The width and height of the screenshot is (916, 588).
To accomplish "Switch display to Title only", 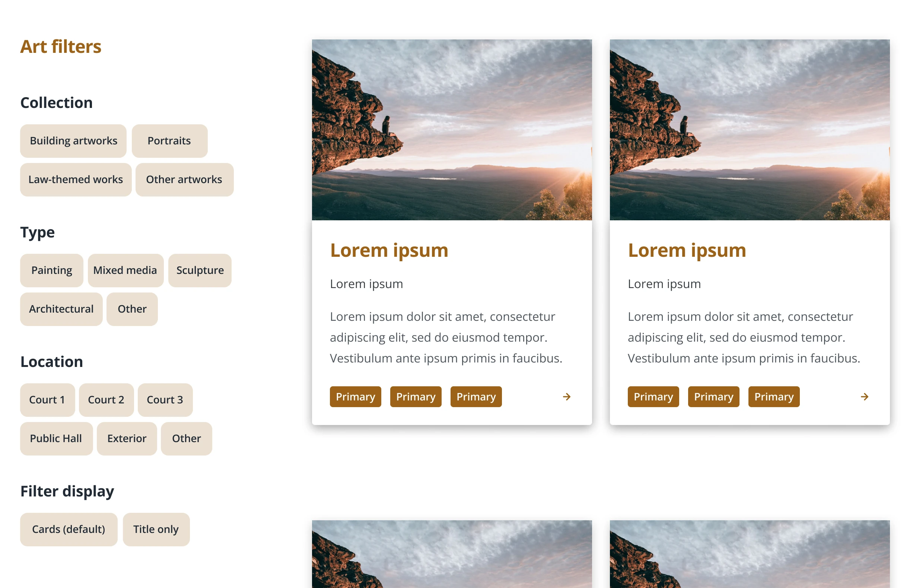I will (x=156, y=529).
